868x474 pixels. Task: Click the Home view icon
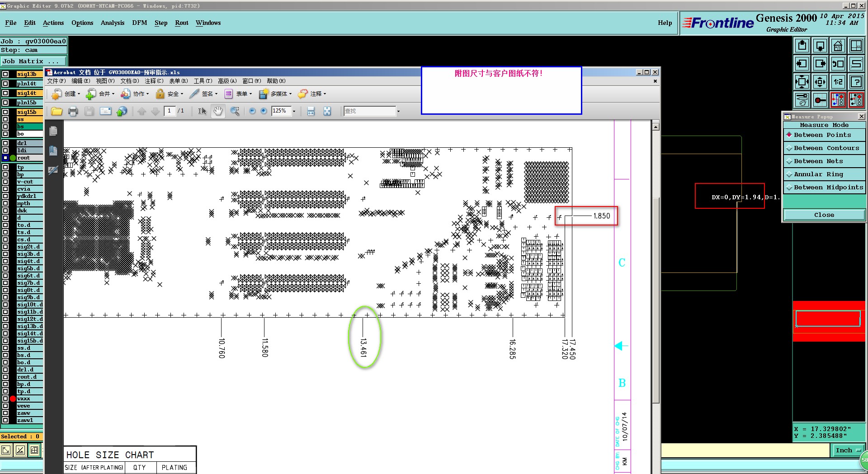pyautogui.click(x=838, y=46)
